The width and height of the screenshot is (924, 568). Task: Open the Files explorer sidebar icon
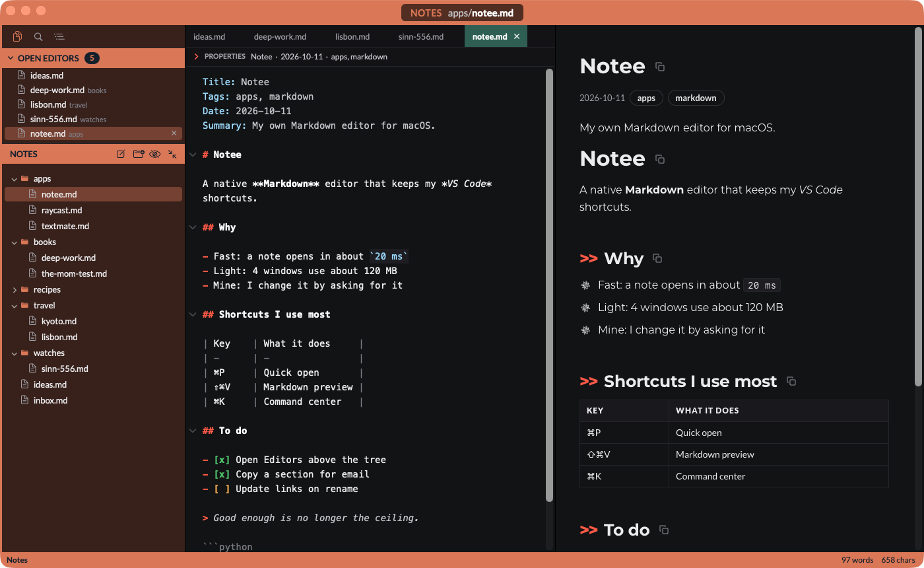point(18,37)
